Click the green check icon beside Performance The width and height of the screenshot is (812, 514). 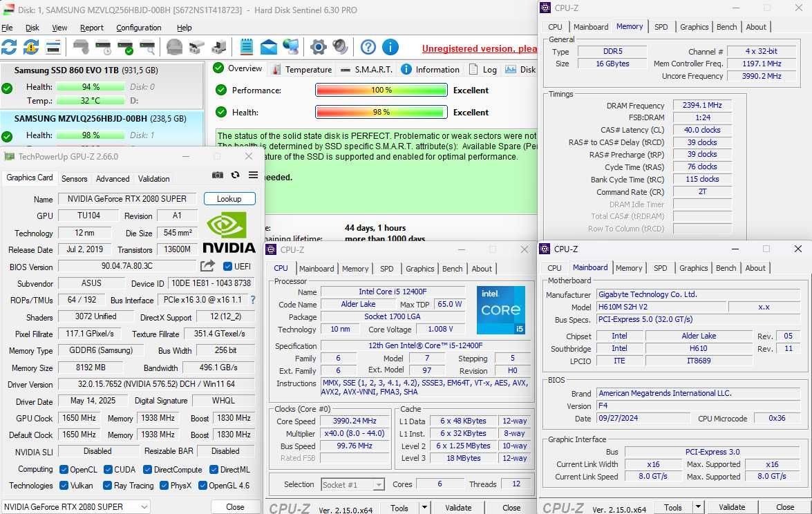click(220, 90)
